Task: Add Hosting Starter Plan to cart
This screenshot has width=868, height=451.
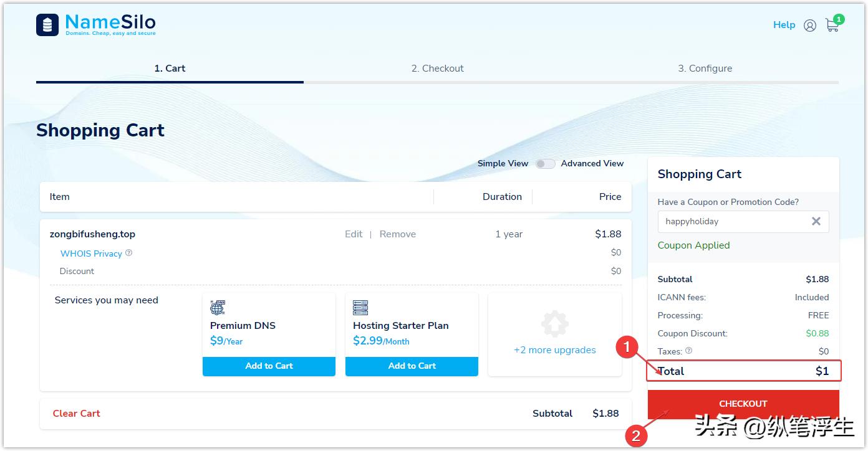Action: click(x=412, y=366)
